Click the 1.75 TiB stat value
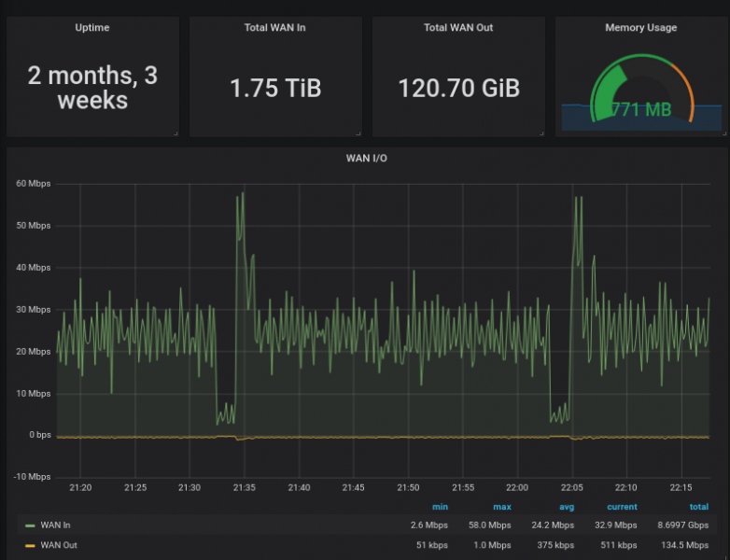The width and height of the screenshot is (730, 560). click(275, 89)
